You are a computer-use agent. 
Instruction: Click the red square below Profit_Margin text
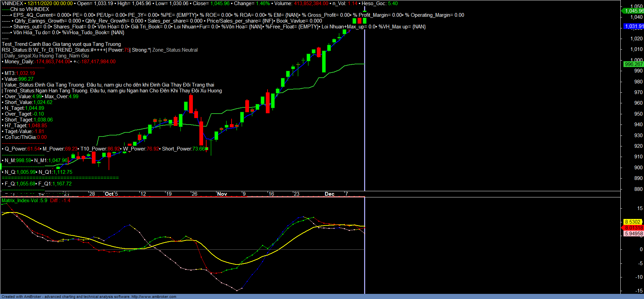359,21
